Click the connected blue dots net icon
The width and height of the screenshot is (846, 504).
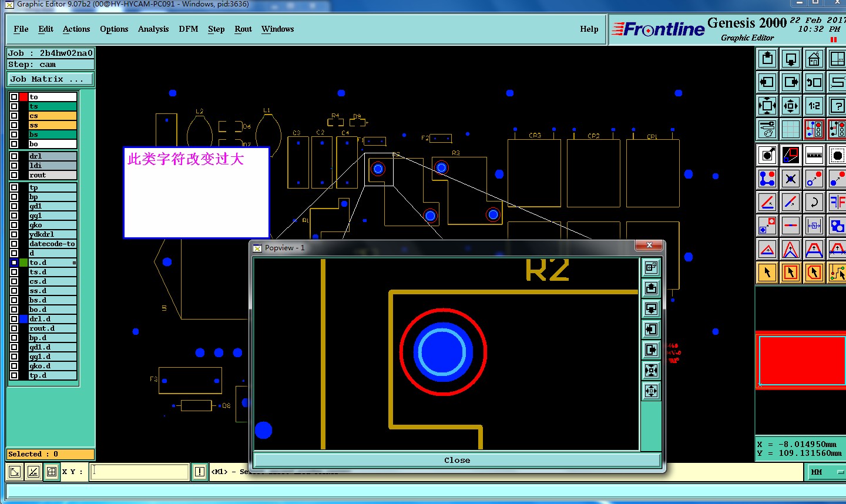767,179
